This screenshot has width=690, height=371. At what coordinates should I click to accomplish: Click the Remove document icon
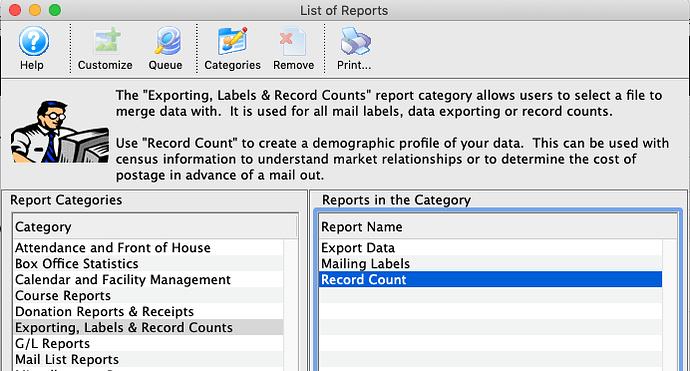pyautogui.click(x=293, y=41)
